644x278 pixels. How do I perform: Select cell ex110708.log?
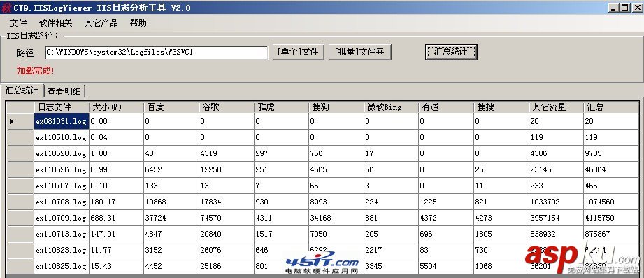coord(62,202)
